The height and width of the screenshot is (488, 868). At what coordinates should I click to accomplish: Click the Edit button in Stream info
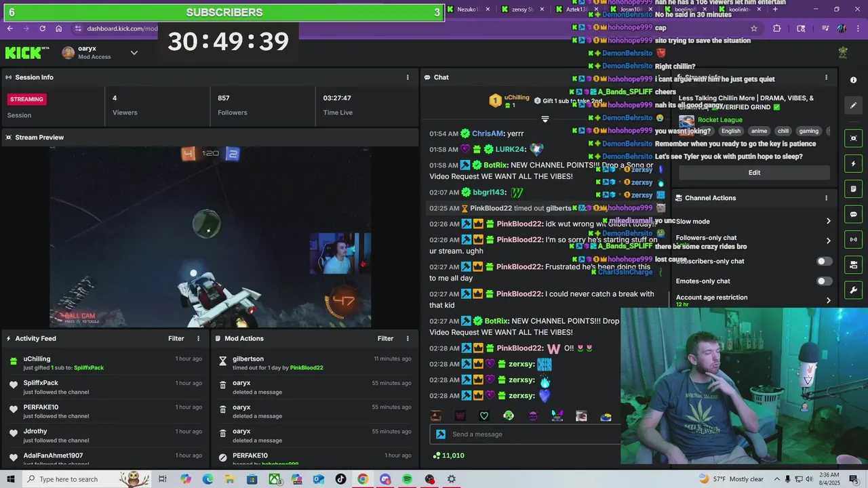point(754,173)
